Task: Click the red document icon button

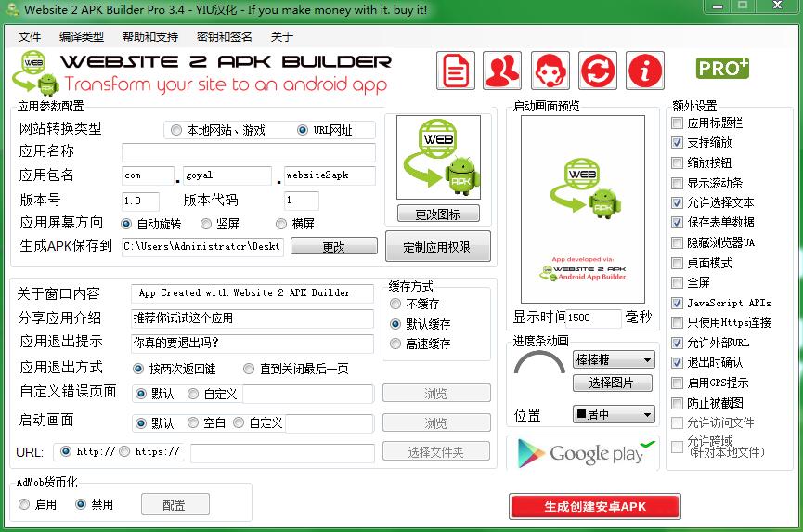Action: (455, 71)
